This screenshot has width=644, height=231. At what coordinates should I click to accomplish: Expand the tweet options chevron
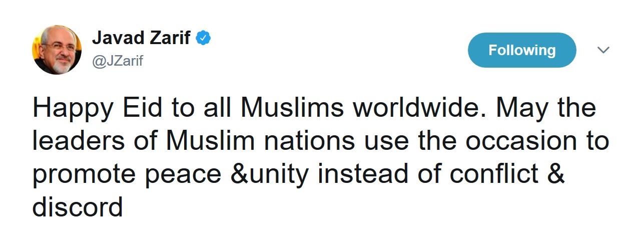(x=604, y=50)
